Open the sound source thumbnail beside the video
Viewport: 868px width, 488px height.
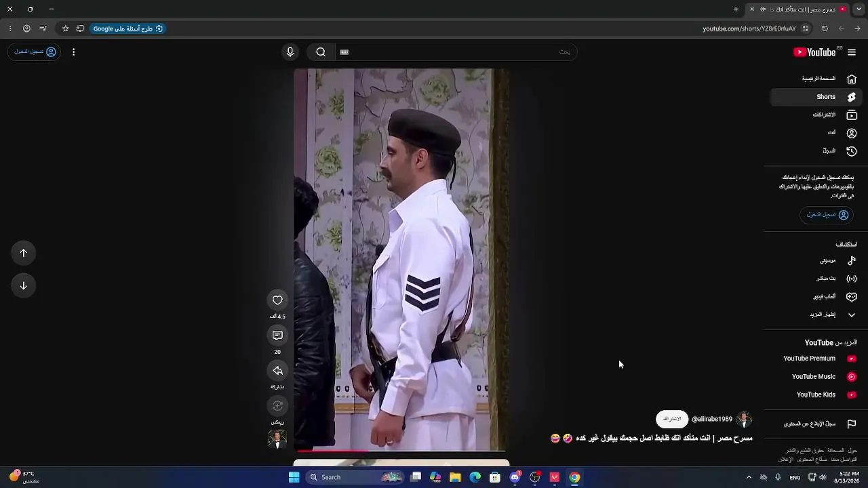click(x=277, y=439)
